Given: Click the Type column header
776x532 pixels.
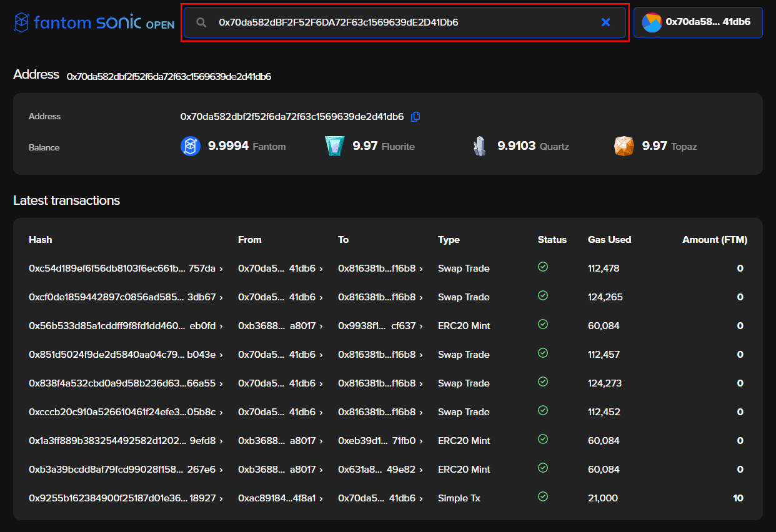Looking at the screenshot, I should [449, 240].
